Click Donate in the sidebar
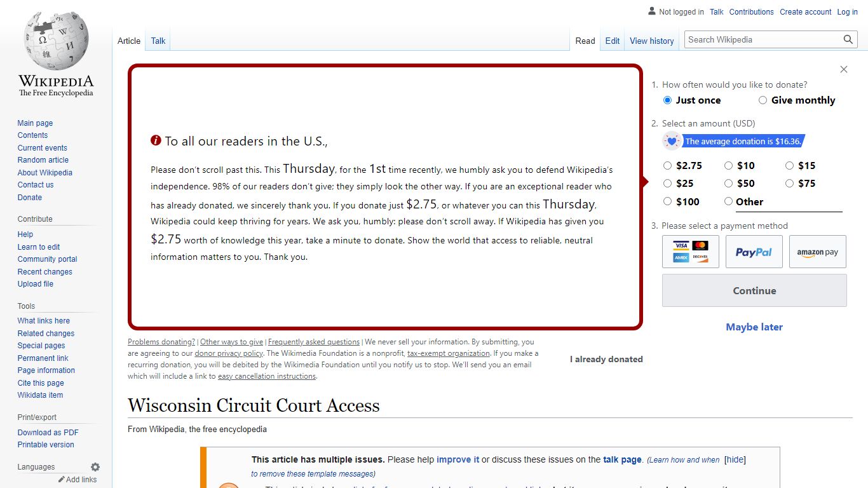This screenshot has width=868, height=488. 30,198
